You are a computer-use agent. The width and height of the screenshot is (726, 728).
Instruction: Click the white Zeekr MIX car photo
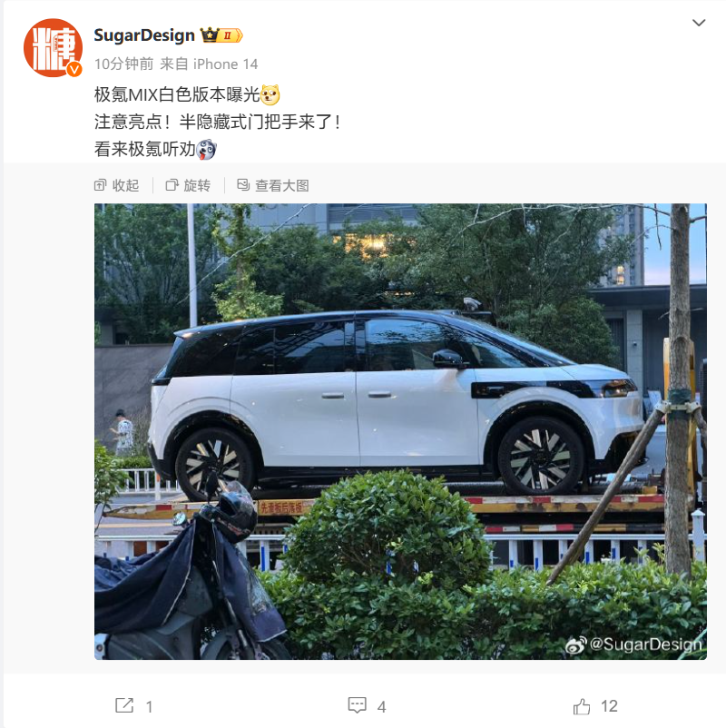point(400,431)
